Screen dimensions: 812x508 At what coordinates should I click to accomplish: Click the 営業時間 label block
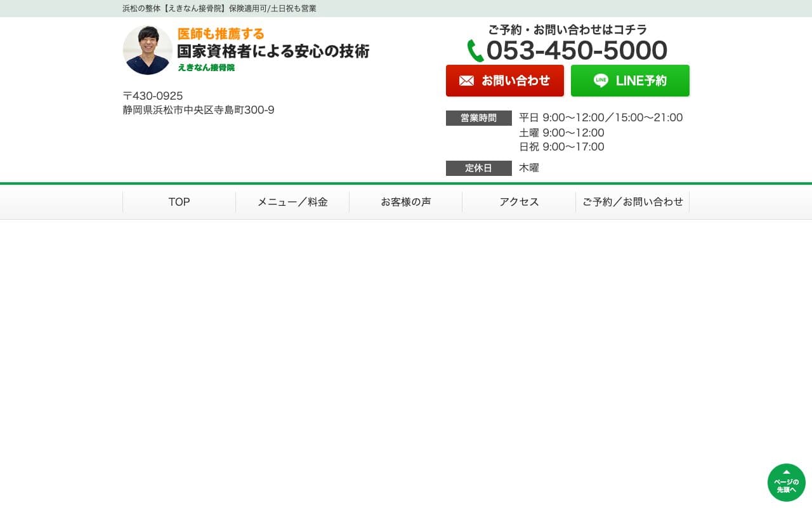[478, 118]
